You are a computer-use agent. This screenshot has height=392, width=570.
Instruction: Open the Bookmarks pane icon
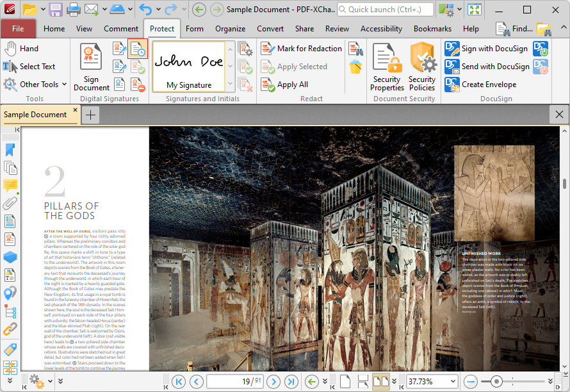click(10, 150)
